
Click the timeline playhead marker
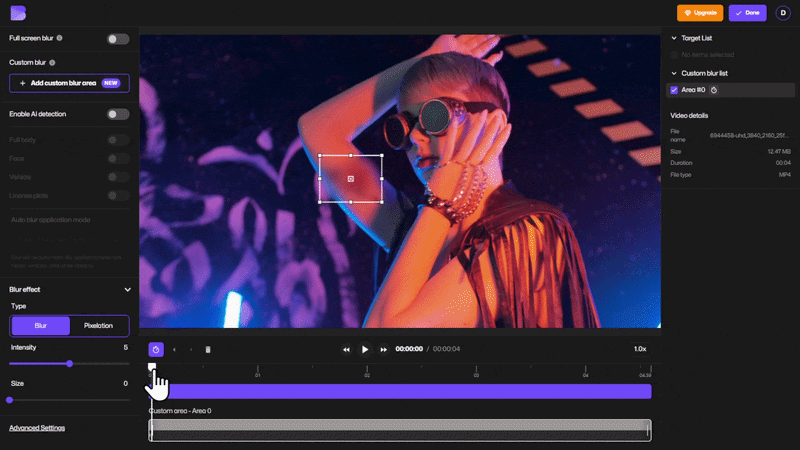152,366
